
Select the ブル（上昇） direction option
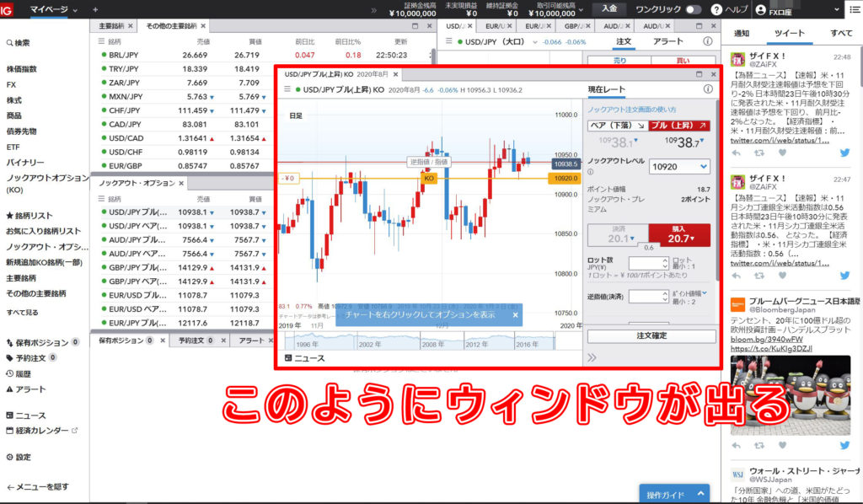(679, 126)
